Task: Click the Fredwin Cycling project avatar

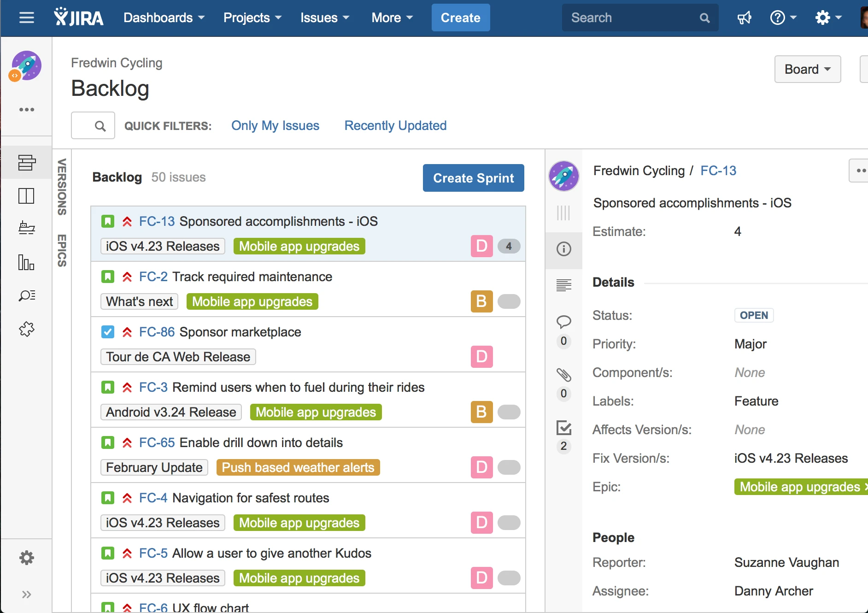Action: click(x=26, y=66)
